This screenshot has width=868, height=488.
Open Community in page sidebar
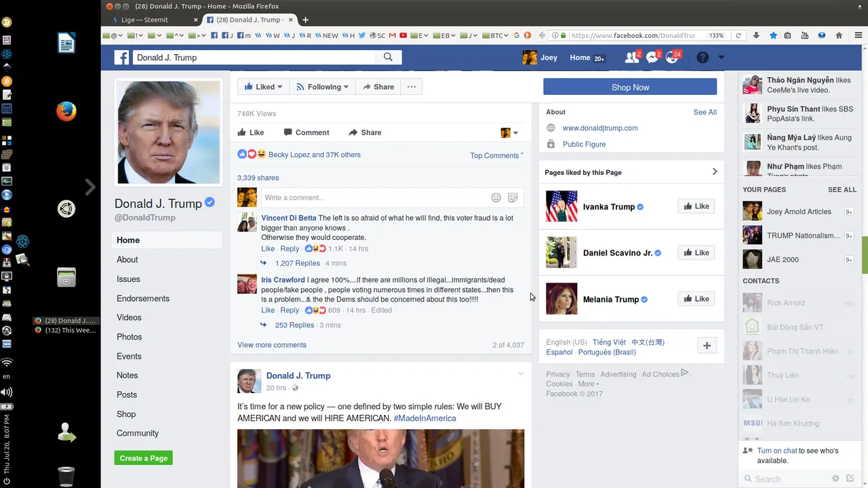138,433
